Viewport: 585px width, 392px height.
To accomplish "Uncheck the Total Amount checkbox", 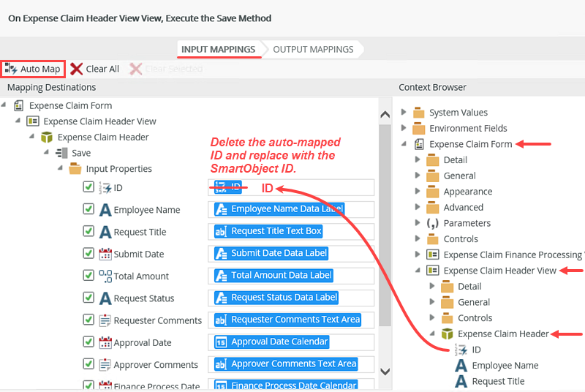I will pyautogui.click(x=88, y=275).
